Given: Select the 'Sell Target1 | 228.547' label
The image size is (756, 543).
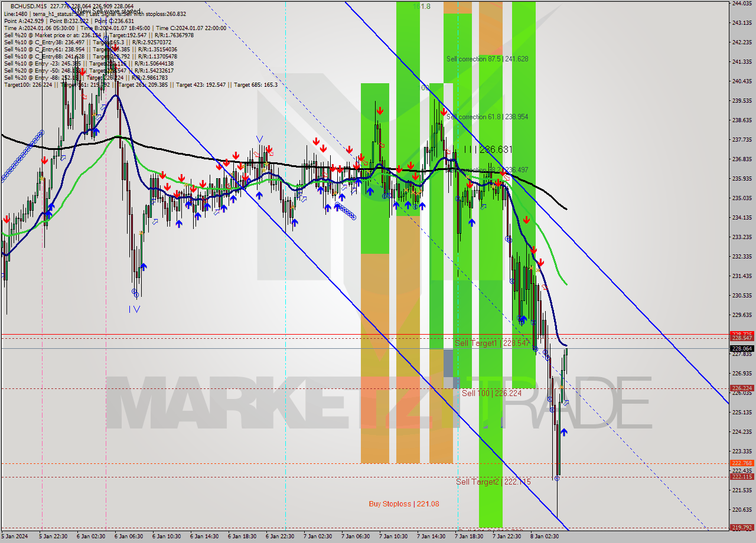Looking at the screenshot, I should (492, 342).
